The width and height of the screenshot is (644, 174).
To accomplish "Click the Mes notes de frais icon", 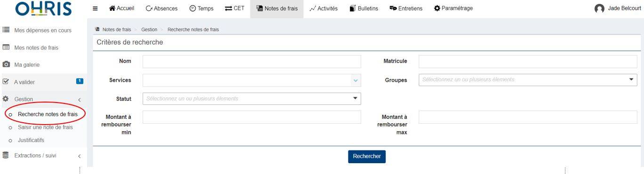I will pyautogui.click(x=6, y=47).
